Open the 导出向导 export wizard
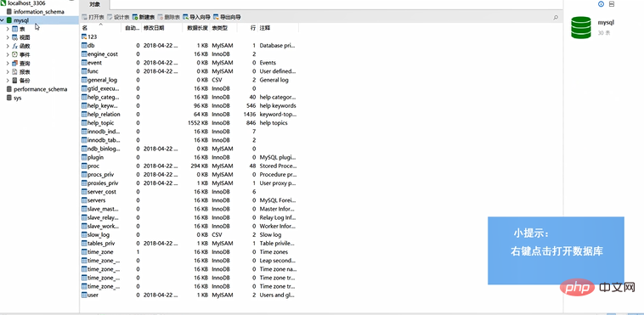The image size is (644, 315). 227,17
